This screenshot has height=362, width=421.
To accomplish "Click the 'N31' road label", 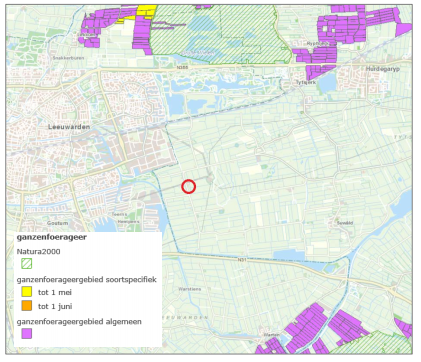I will click(242, 259).
